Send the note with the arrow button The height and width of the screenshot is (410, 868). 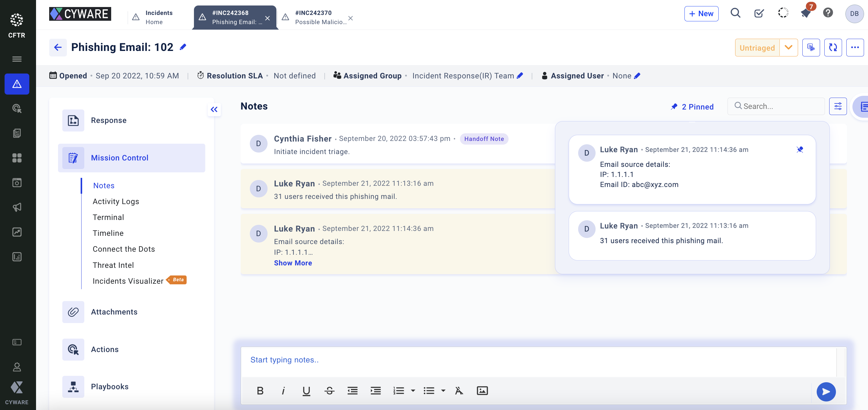tap(826, 391)
